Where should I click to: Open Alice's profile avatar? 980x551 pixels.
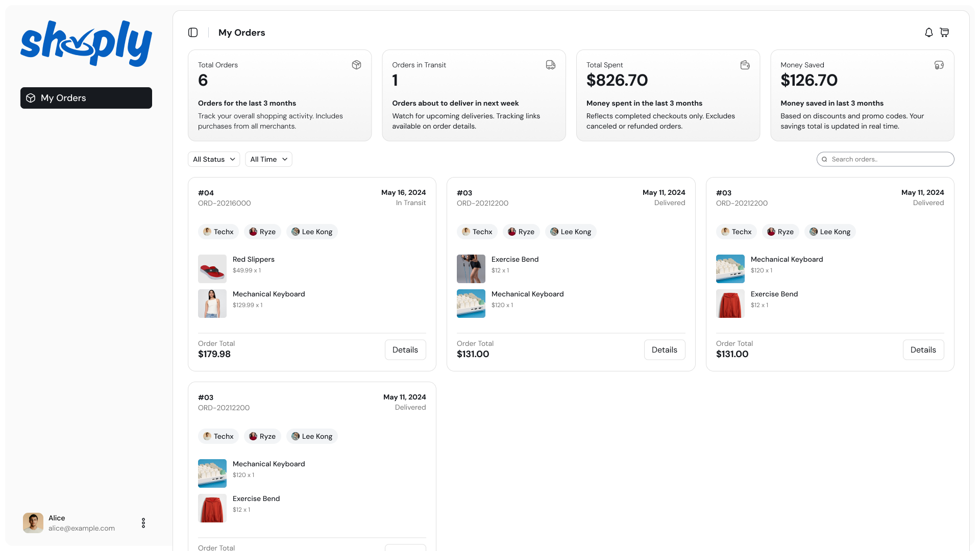[x=33, y=523]
